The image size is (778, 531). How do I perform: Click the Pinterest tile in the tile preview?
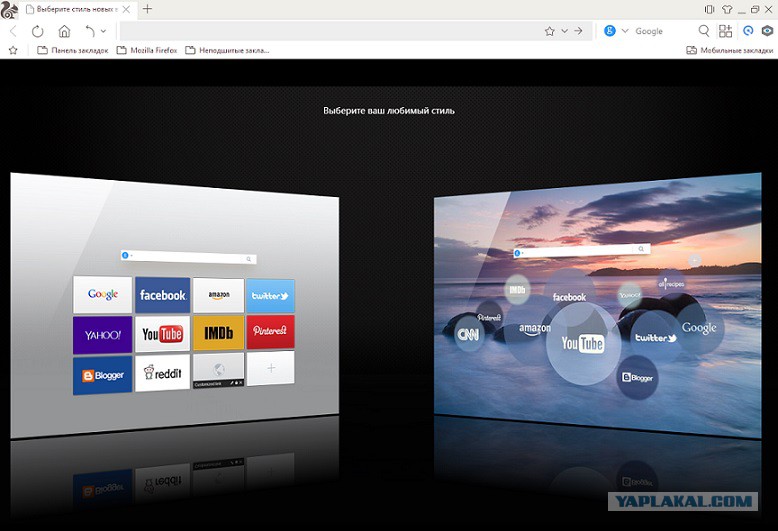270,331
